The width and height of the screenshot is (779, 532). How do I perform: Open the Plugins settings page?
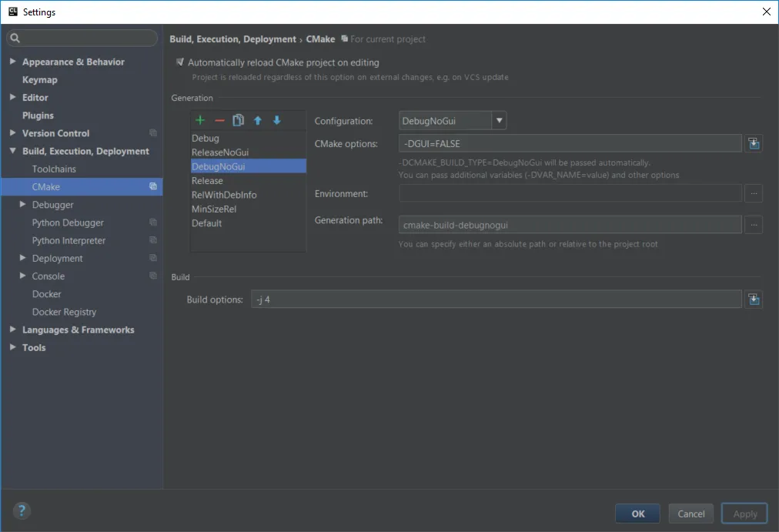(x=38, y=115)
